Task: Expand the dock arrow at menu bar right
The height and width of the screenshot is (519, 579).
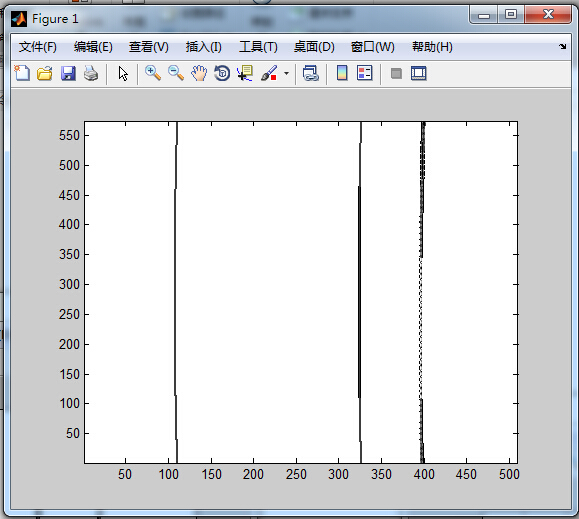Action: pyautogui.click(x=562, y=47)
